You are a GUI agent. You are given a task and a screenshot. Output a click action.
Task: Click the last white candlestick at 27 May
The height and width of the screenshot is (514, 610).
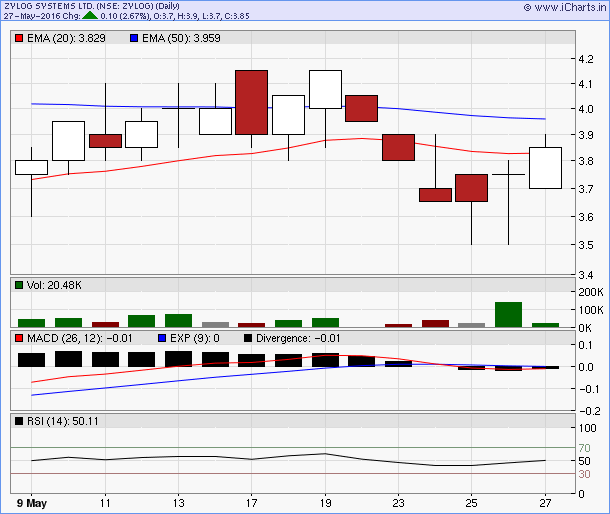tap(545, 168)
